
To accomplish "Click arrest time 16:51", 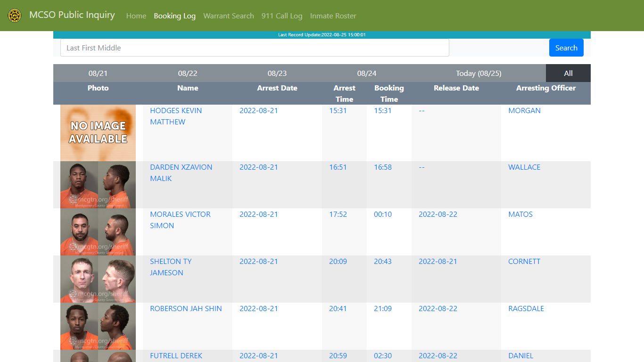I will 338,167.
